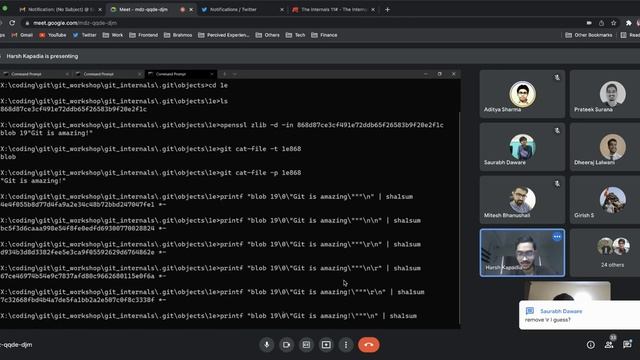This screenshot has width=640, height=360.
Task: Select Aditya Sharma participant tile
Action: click(x=522, y=94)
